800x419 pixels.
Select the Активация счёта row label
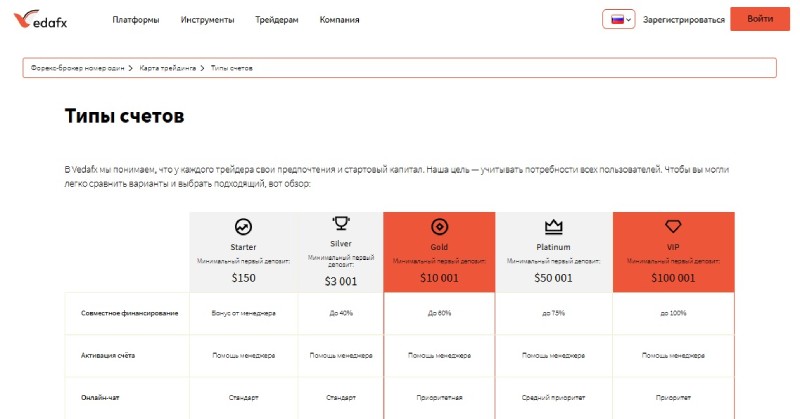[x=108, y=355]
